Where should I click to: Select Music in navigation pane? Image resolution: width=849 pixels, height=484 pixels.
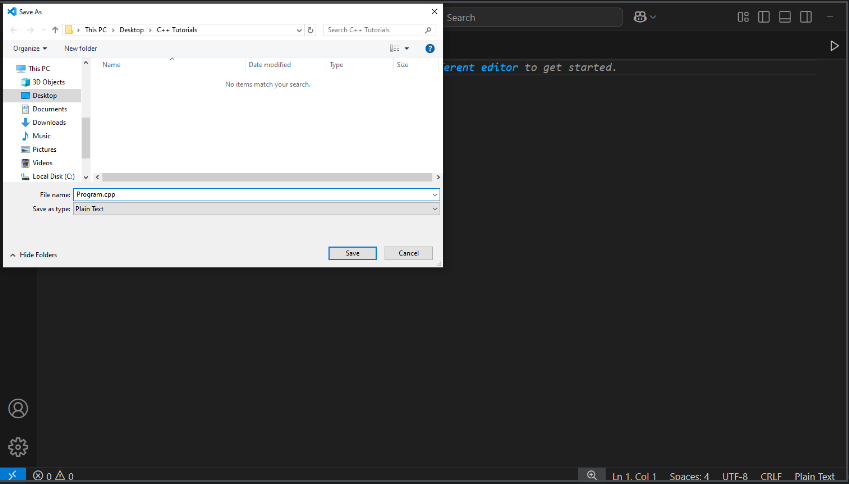point(41,136)
